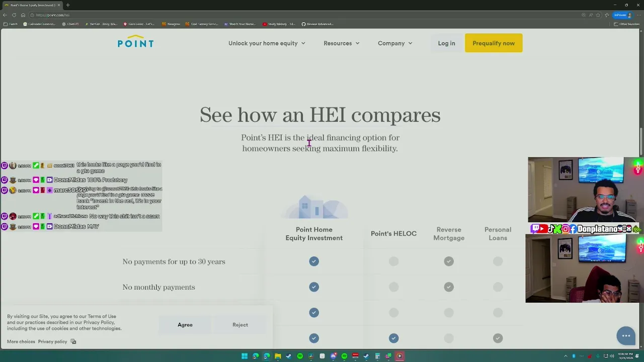Open the Study Melody bookmark
This screenshot has height=362, width=644.
(x=279, y=24)
